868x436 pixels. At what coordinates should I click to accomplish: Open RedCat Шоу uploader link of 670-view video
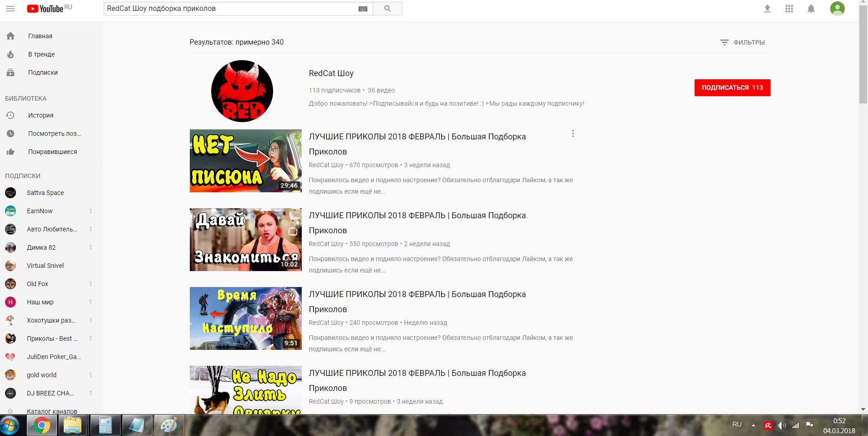[326, 165]
